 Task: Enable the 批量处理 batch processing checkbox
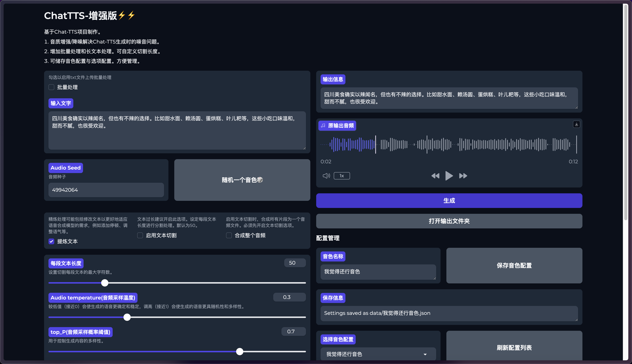coord(52,87)
